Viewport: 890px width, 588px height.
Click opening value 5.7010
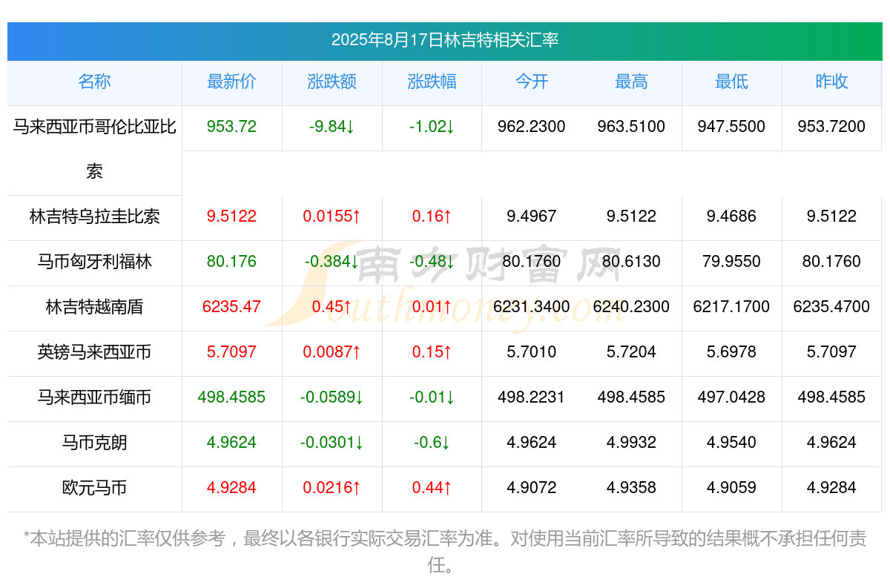(532, 352)
